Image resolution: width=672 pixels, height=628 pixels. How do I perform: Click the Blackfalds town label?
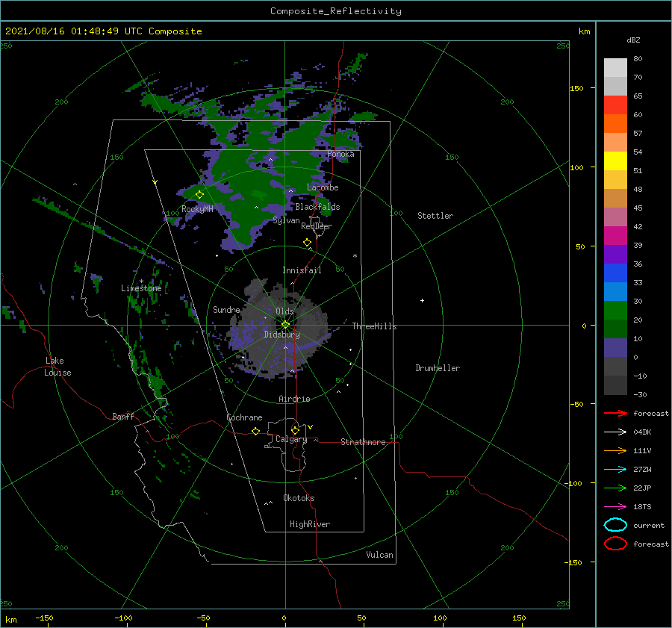(x=317, y=207)
